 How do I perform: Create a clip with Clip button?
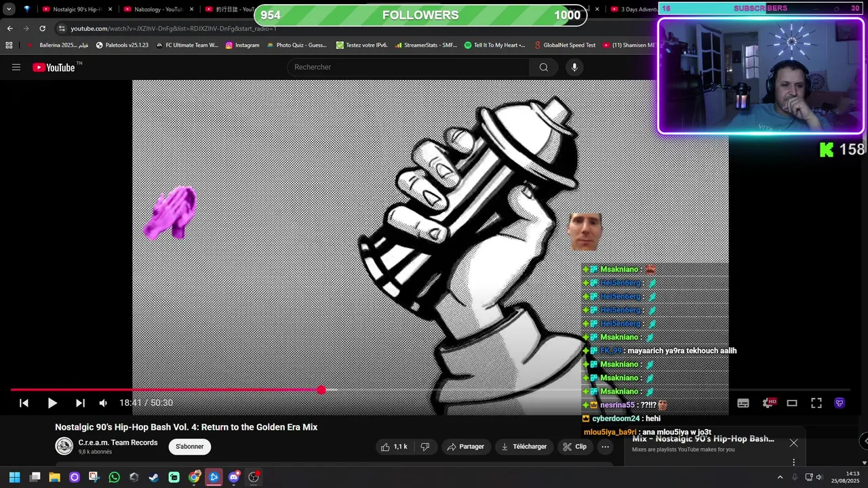[574, 447]
